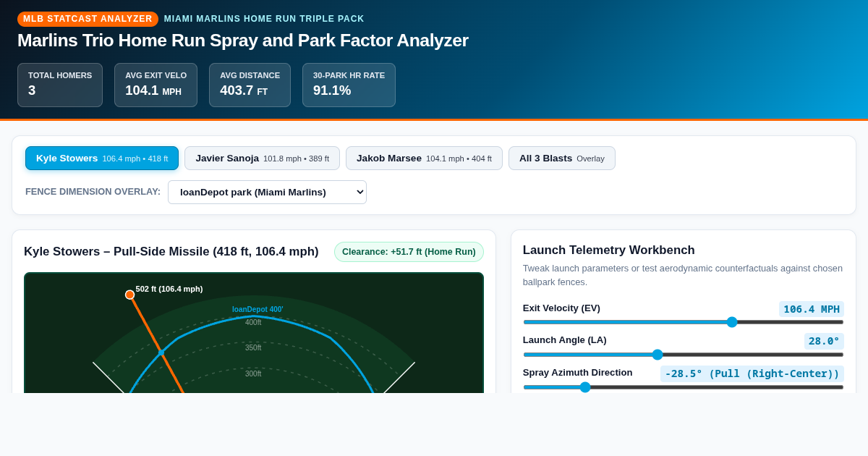The height and width of the screenshot is (456, 868).
Task: Click the Total Homers stat card
Action: pyautogui.click(x=60, y=85)
